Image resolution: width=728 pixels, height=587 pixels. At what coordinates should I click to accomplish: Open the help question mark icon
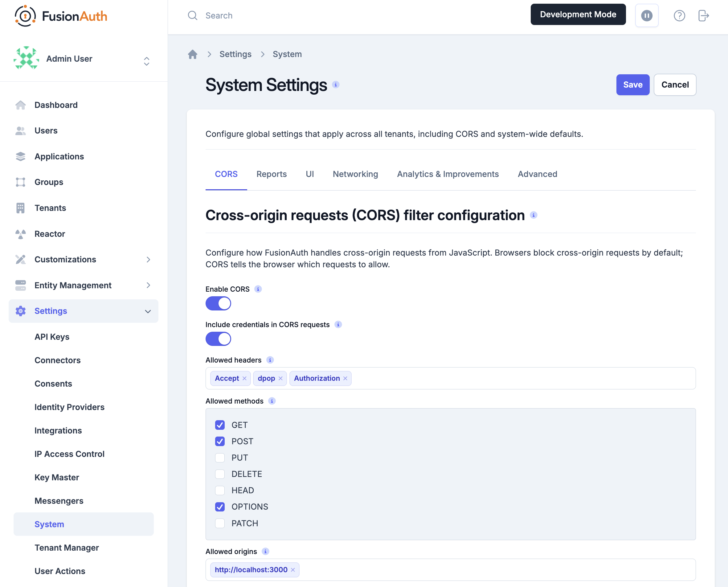[x=679, y=15]
